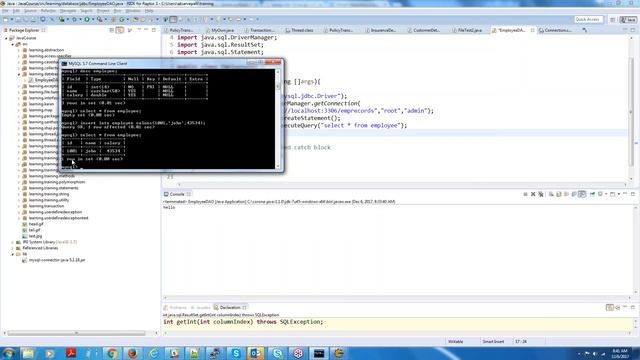Open Windows Explorer from taskbar
This screenshot has width=640, height=360.
click(28, 353)
